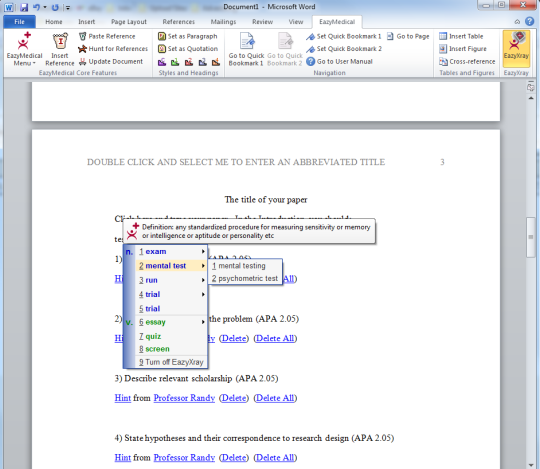Expand the 'essay' verb submenu

coord(172,322)
